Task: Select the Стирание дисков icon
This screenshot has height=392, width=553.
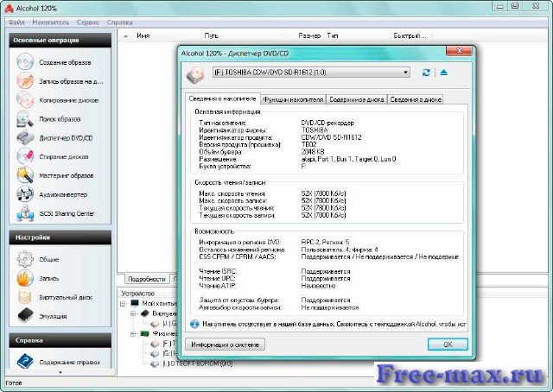Action: tap(25, 156)
